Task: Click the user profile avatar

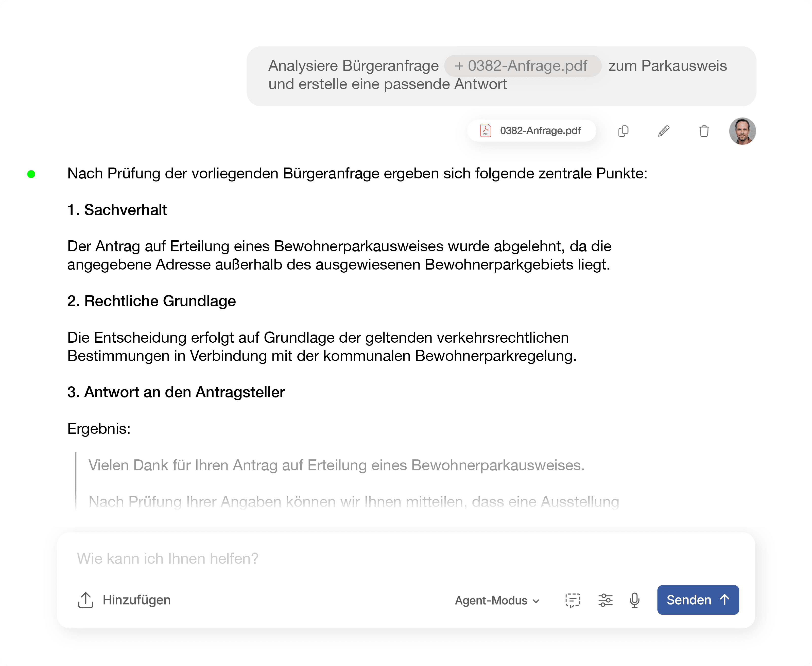Action: 742,131
